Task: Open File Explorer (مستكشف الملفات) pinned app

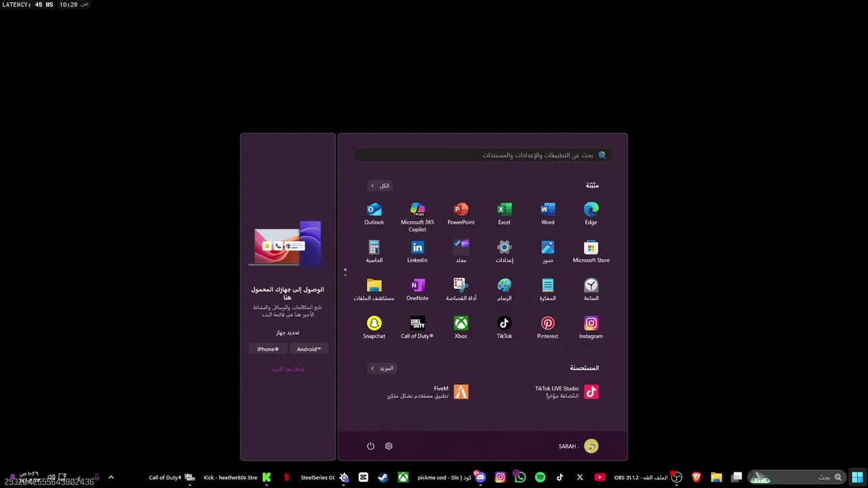Action: point(374,289)
